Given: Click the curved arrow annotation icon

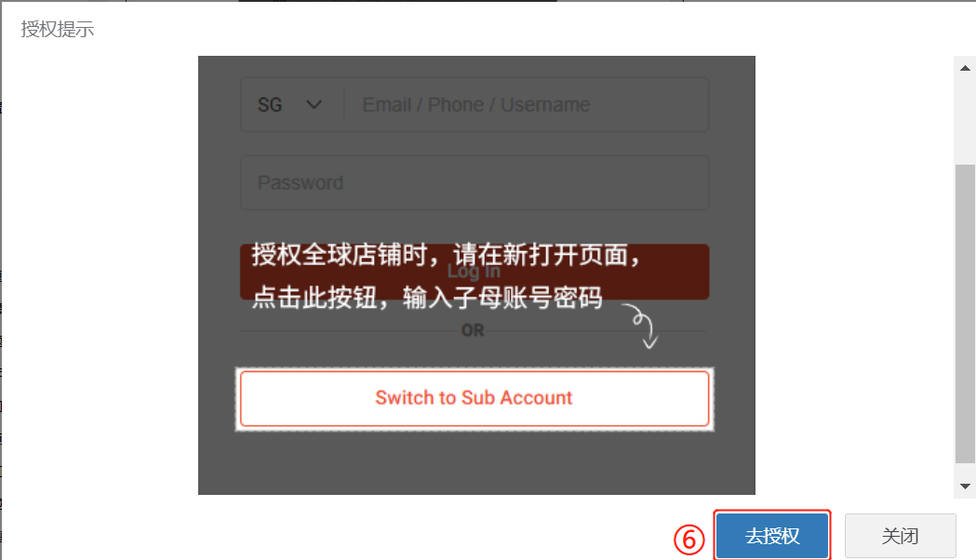Looking at the screenshot, I should point(641,326).
